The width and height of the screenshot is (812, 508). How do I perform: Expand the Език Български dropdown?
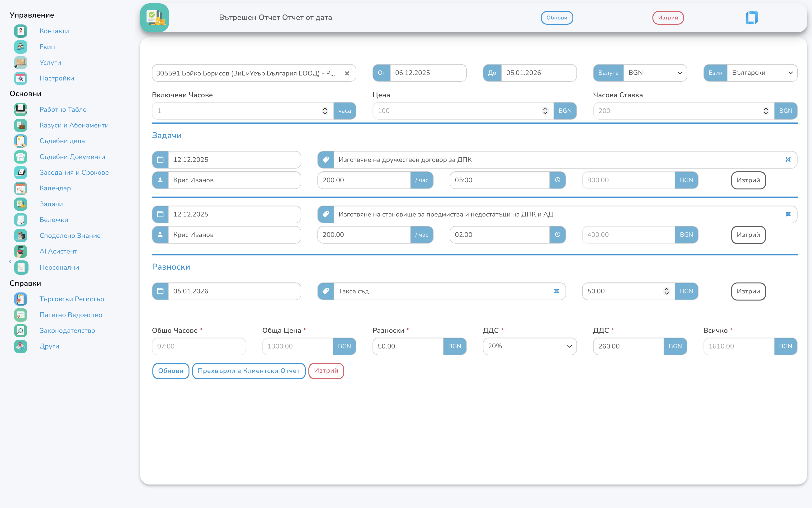(x=762, y=73)
